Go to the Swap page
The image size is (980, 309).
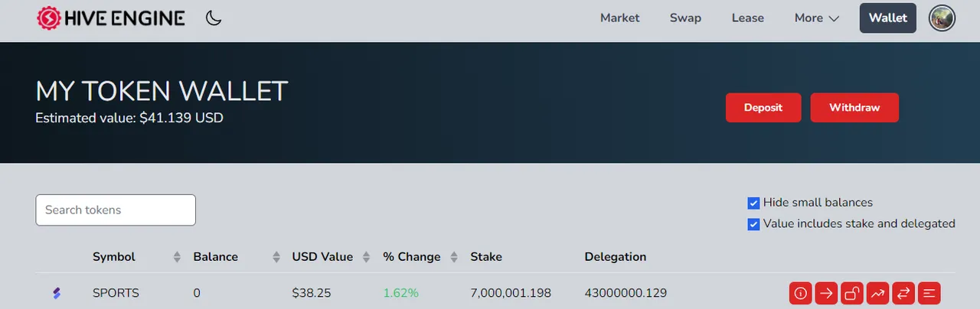(x=685, y=18)
